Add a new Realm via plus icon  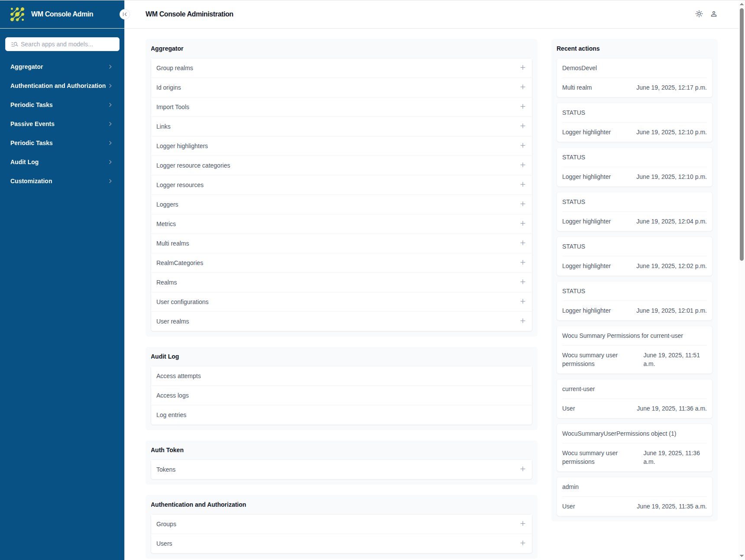point(523,282)
